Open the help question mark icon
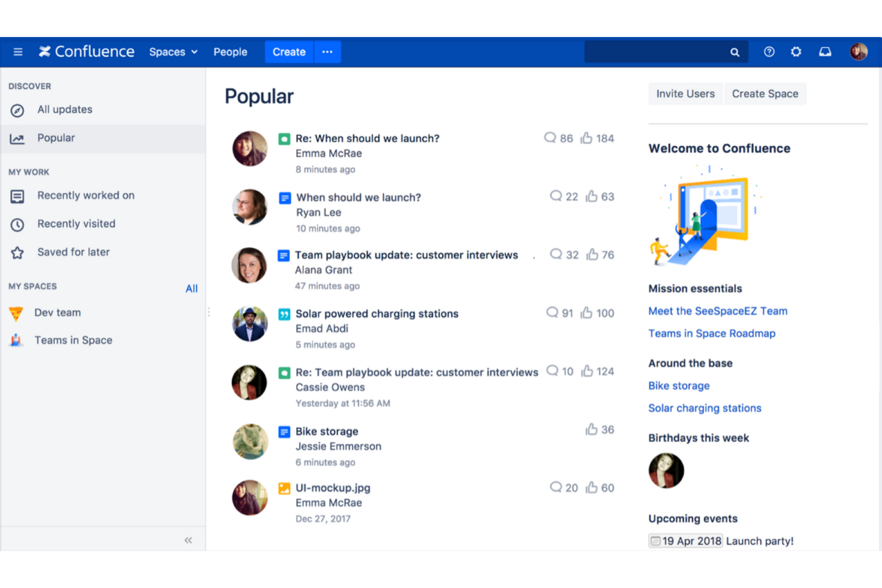 point(769,52)
